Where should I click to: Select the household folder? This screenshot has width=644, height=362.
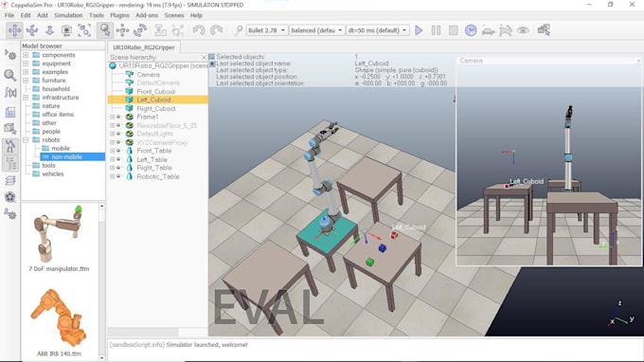(x=56, y=89)
